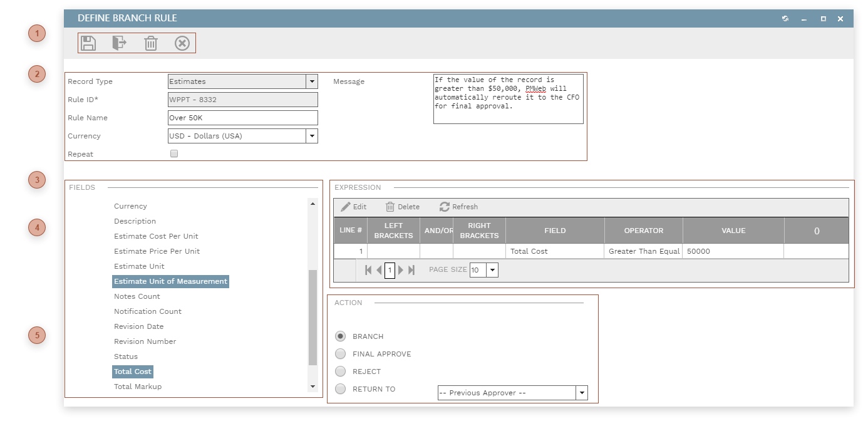Screen dimensions: 868x421
Task: Open the Record Type dropdown
Action: (312, 81)
